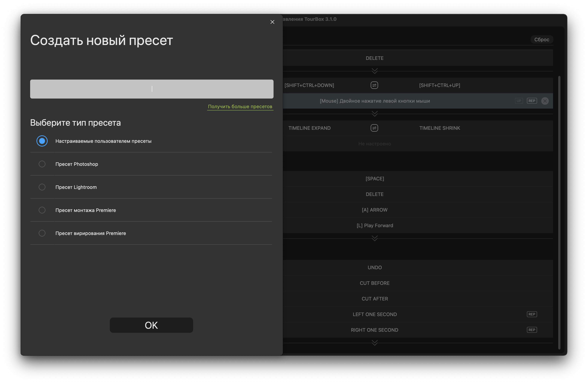Click the preset name input field
Image resolution: width=588 pixels, height=383 pixels.
[152, 89]
